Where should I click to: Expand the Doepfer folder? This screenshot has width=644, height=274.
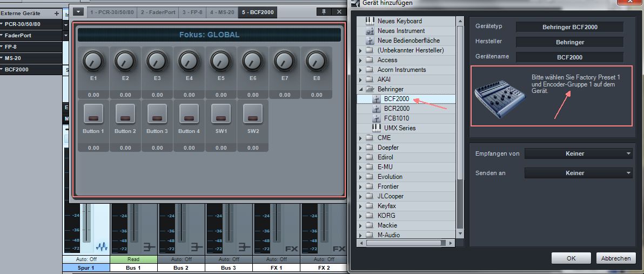(x=360, y=148)
